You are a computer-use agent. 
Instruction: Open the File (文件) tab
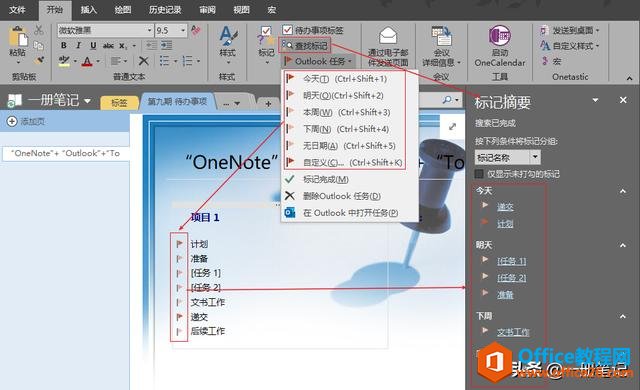[17, 10]
